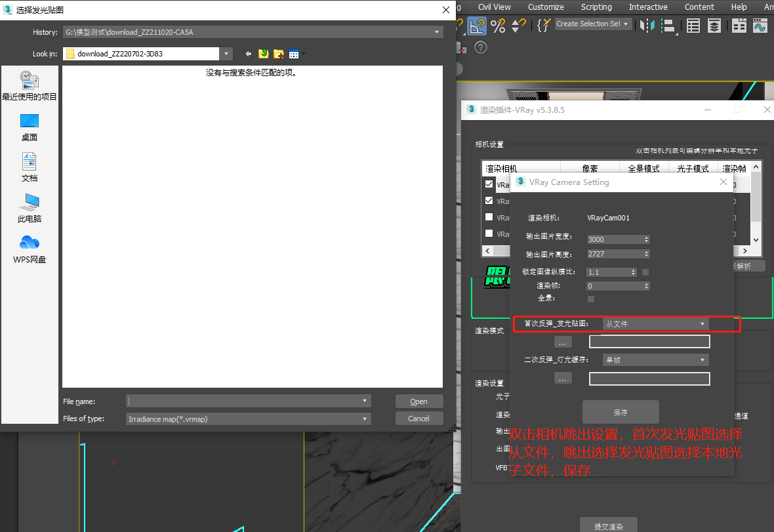
Task: Open the Curve Editor icon
Action: pyautogui.click(x=760, y=26)
